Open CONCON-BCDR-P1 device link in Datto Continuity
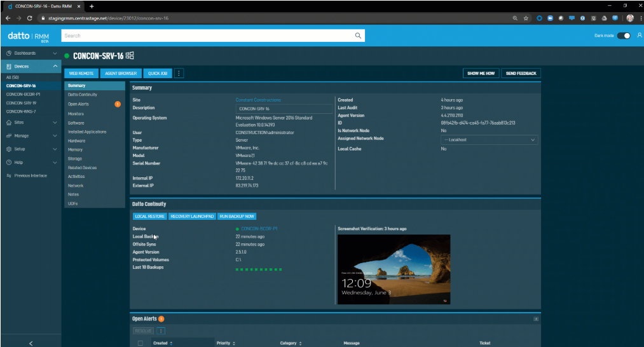Viewport: 644px width, 347px height. pyautogui.click(x=259, y=229)
